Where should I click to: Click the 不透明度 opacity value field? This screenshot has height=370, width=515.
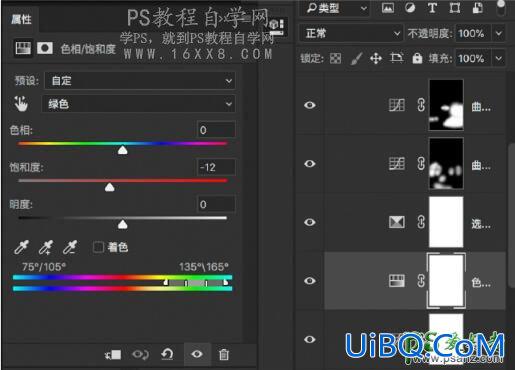tap(473, 33)
